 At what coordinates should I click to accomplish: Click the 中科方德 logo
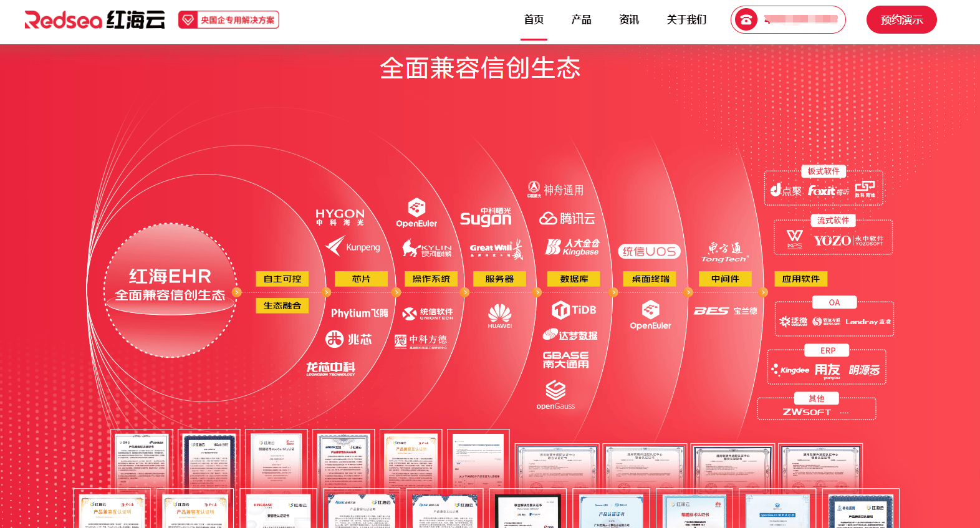tap(421, 341)
